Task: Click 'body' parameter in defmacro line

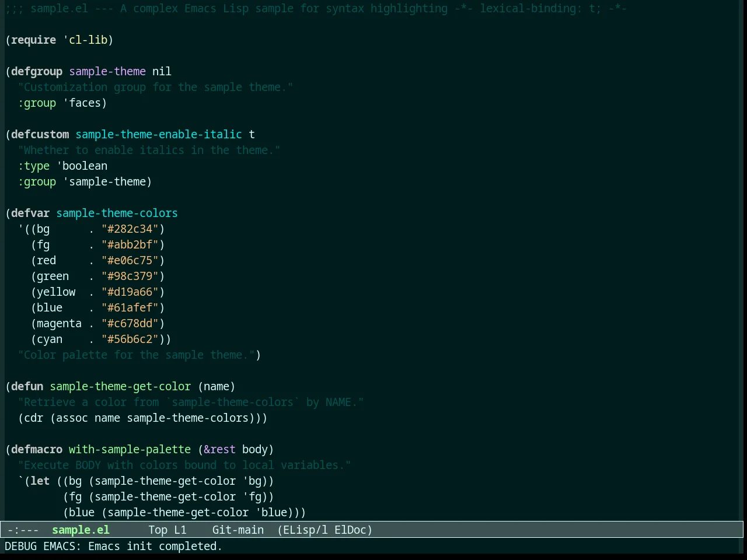Action: [255, 449]
